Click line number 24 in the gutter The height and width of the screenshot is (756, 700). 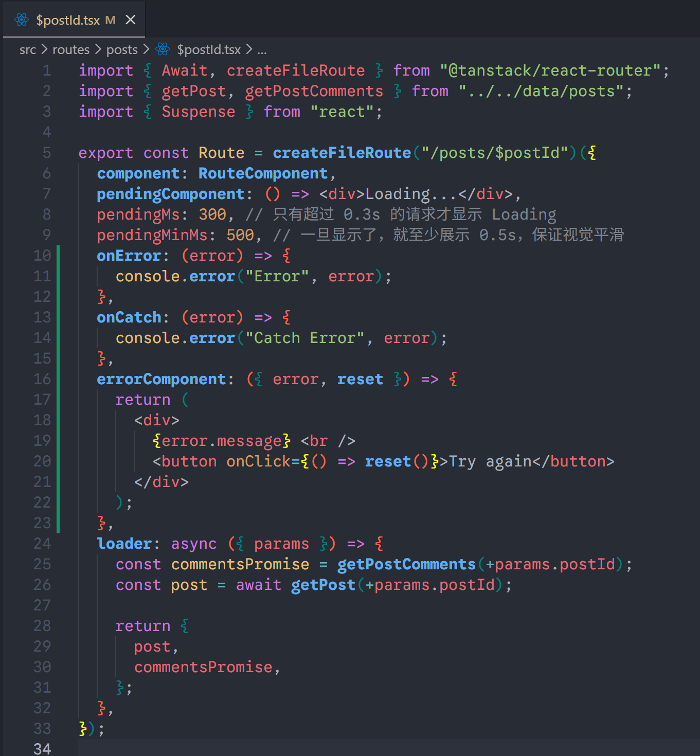(42, 544)
